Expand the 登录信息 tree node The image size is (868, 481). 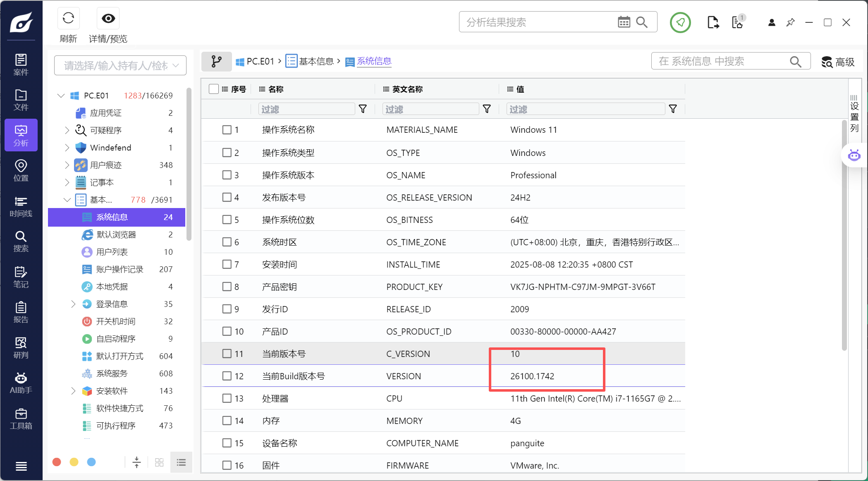[x=73, y=304]
